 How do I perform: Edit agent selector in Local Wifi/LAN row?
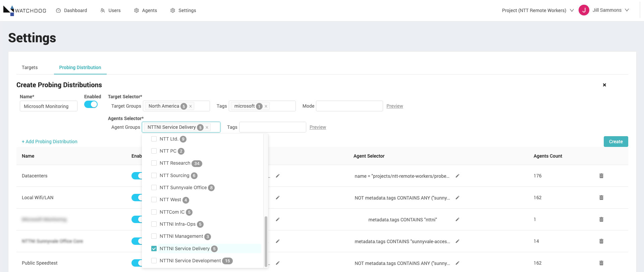(x=457, y=198)
